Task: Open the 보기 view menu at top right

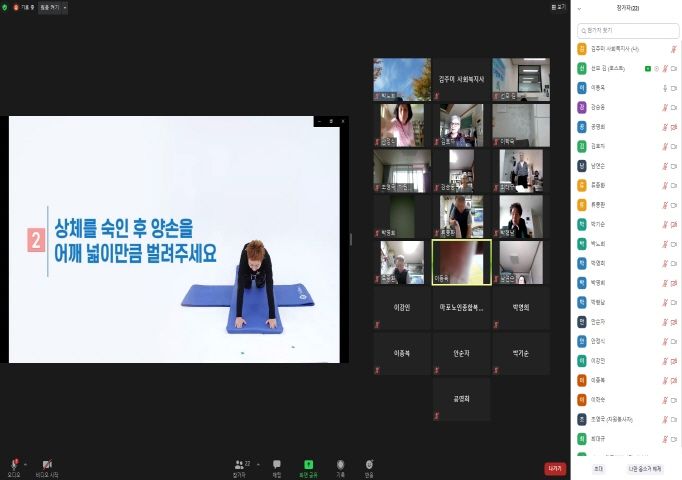Action: click(x=558, y=7)
